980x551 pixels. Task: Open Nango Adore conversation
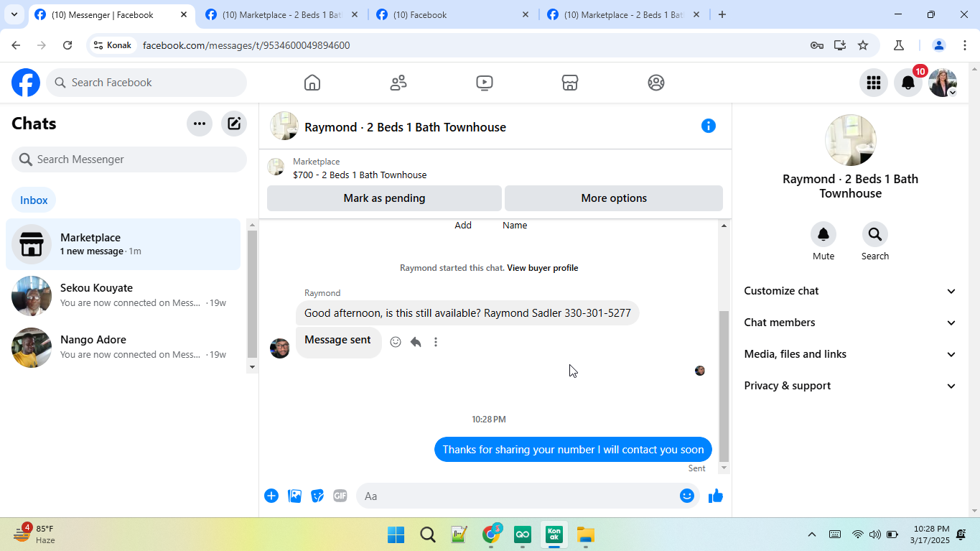(123, 348)
